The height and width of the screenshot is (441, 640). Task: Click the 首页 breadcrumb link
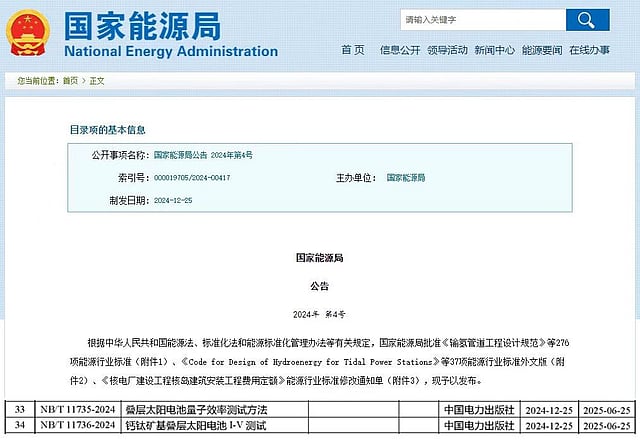point(70,80)
